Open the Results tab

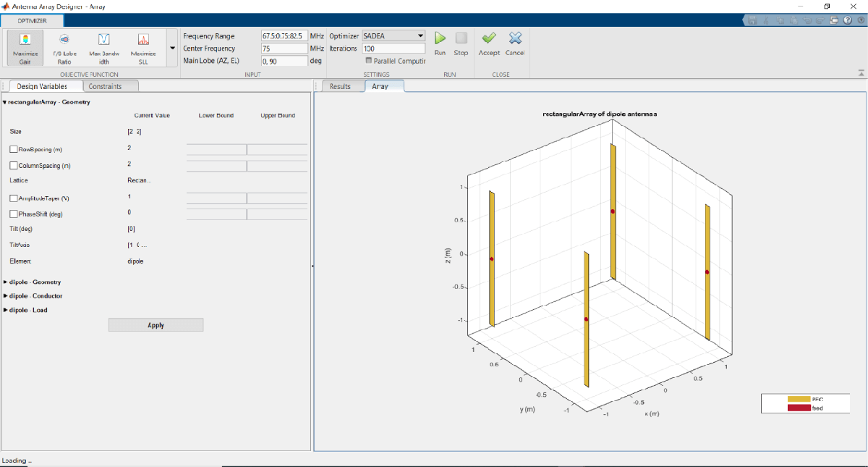tap(340, 86)
